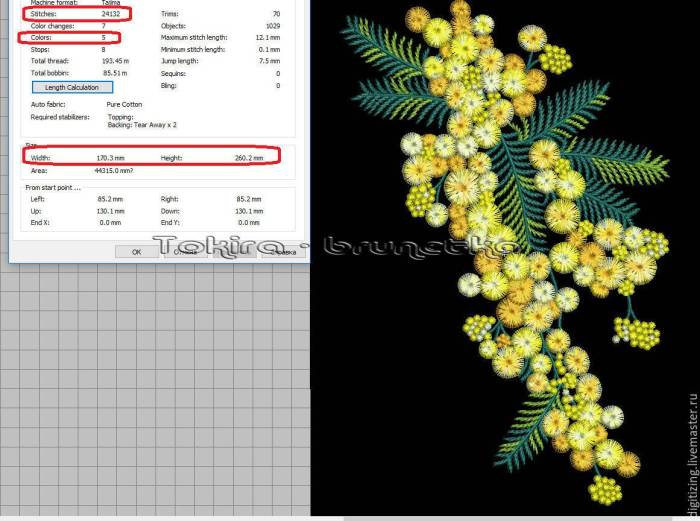Screen dimensions: 700x521
Task: Click the Backing Tear Away x 2 text
Action: click(x=140, y=124)
